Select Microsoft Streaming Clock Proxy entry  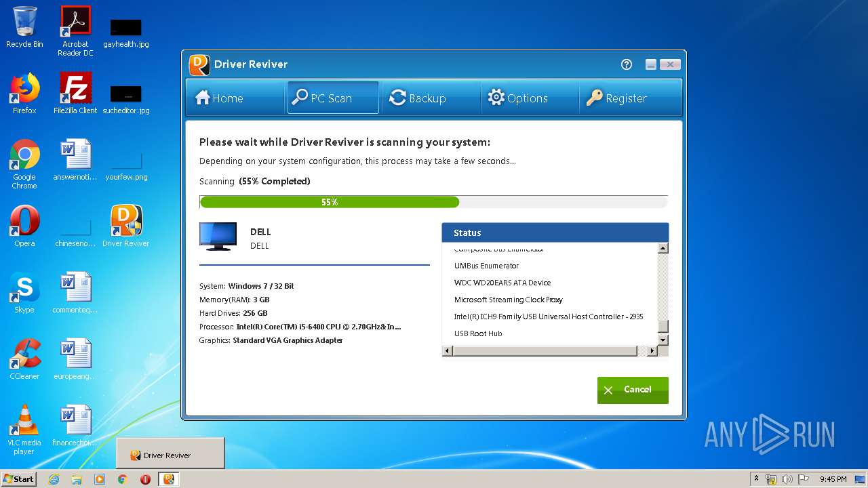click(x=509, y=300)
